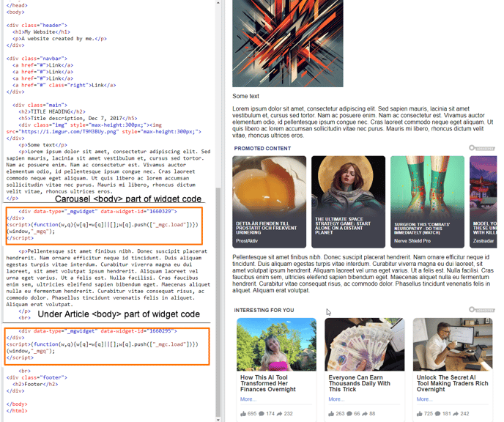Open 'How This AI Tool Transformed Her Finances' headline
The width and height of the screenshot is (504, 422).
pos(268,383)
